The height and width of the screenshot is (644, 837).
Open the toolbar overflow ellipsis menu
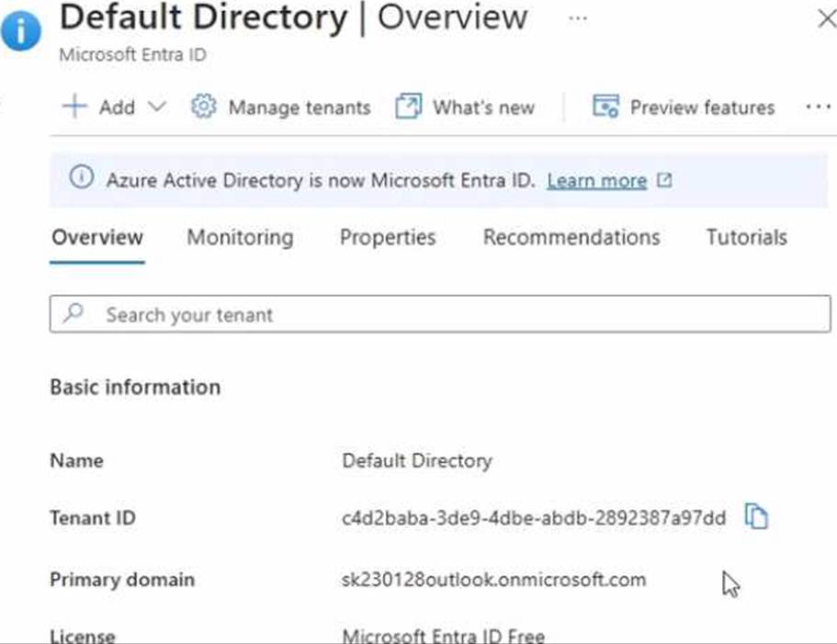click(817, 107)
